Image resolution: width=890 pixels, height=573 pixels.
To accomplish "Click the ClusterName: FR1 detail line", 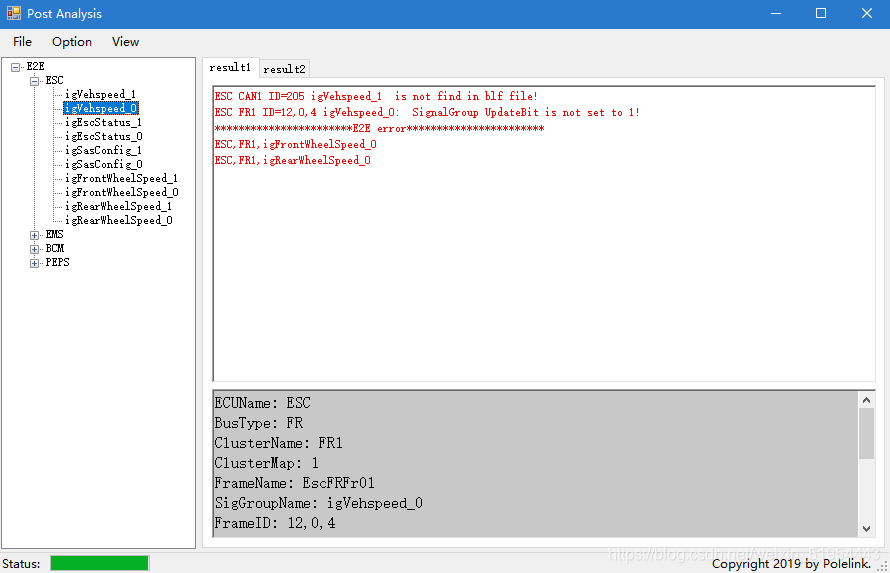I will click(279, 443).
